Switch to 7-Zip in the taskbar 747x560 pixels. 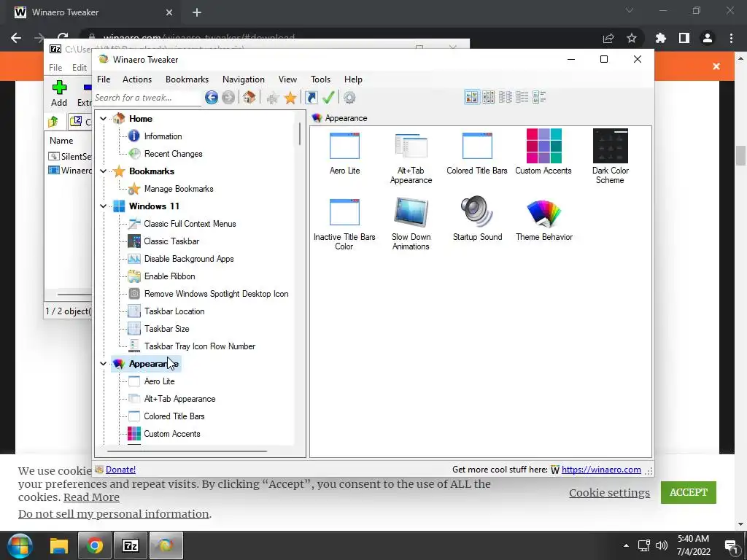(131, 545)
